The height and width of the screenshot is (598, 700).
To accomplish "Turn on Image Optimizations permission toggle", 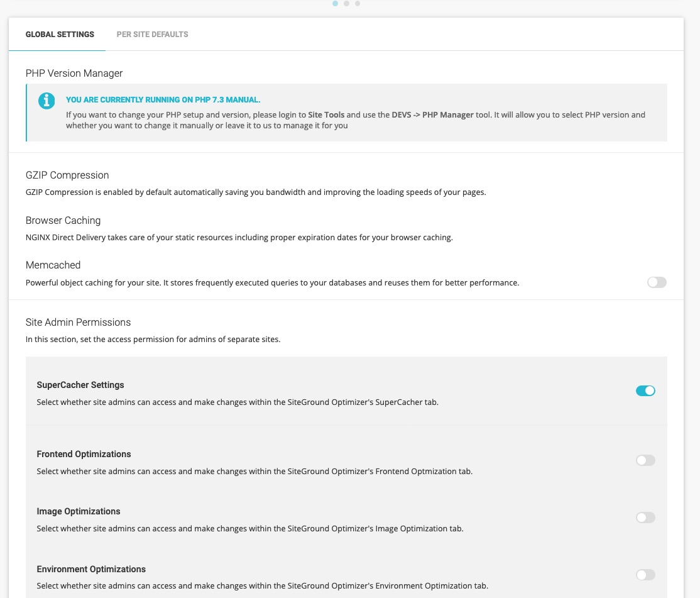I will 645,517.
